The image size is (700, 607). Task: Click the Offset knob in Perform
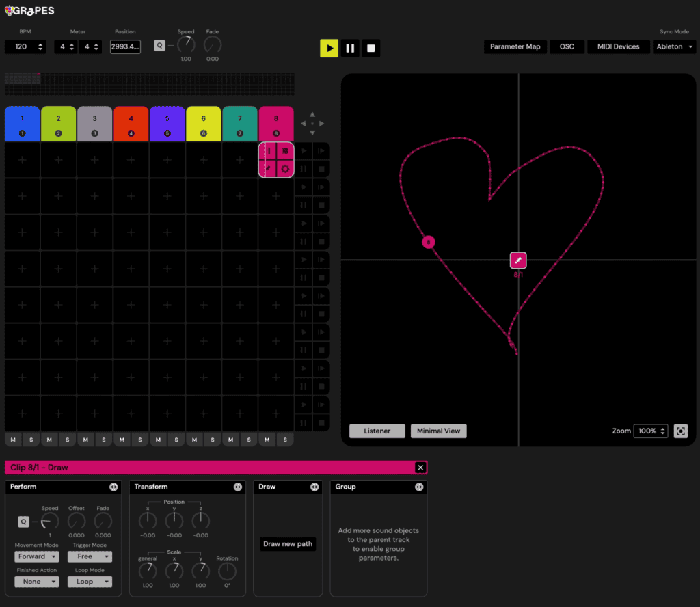pyautogui.click(x=77, y=522)
